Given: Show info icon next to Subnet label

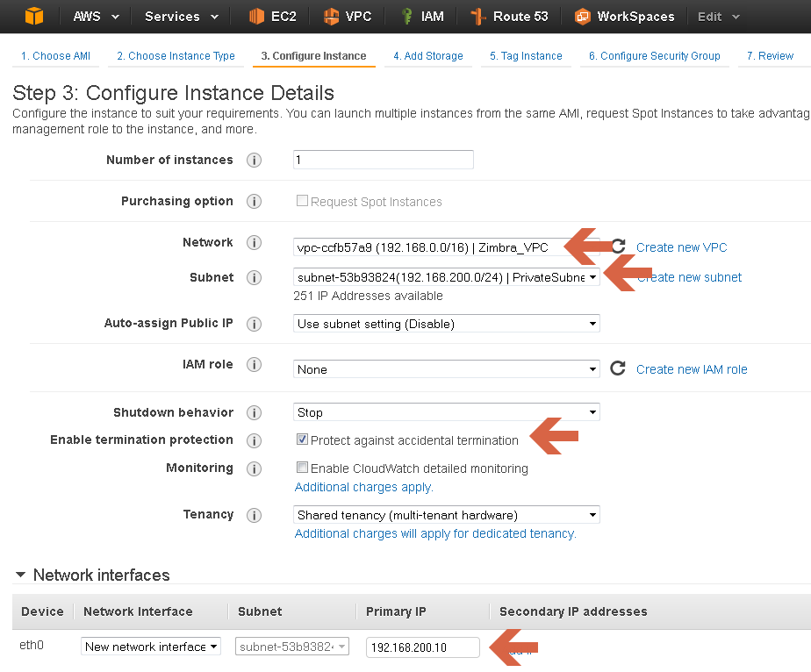Looking at the screenshot, I should [x=254, y=277].
